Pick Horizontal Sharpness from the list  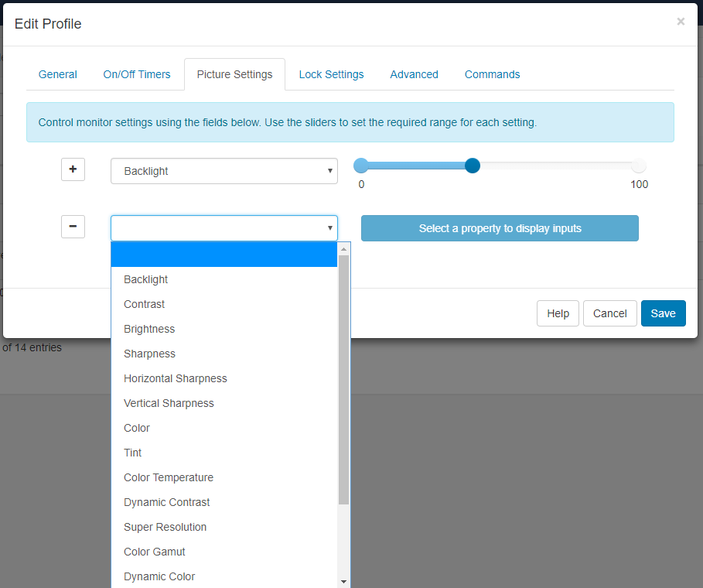tap(176, 378)
